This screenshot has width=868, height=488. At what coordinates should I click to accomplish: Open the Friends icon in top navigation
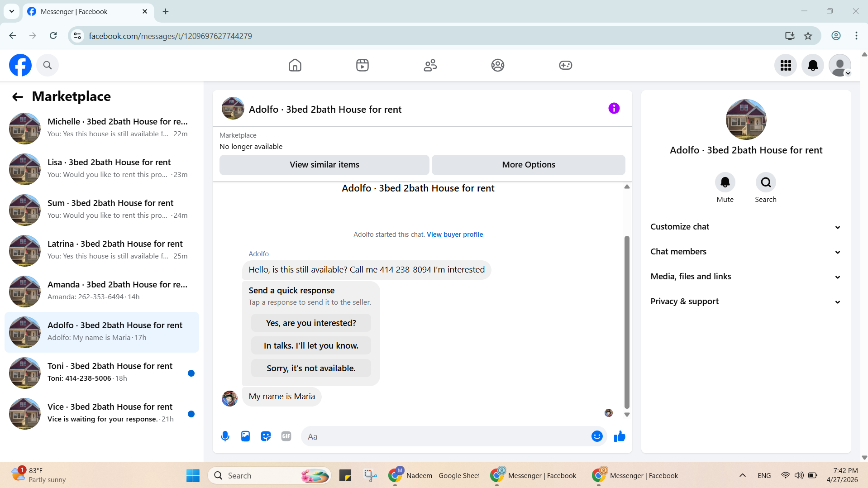430,65
